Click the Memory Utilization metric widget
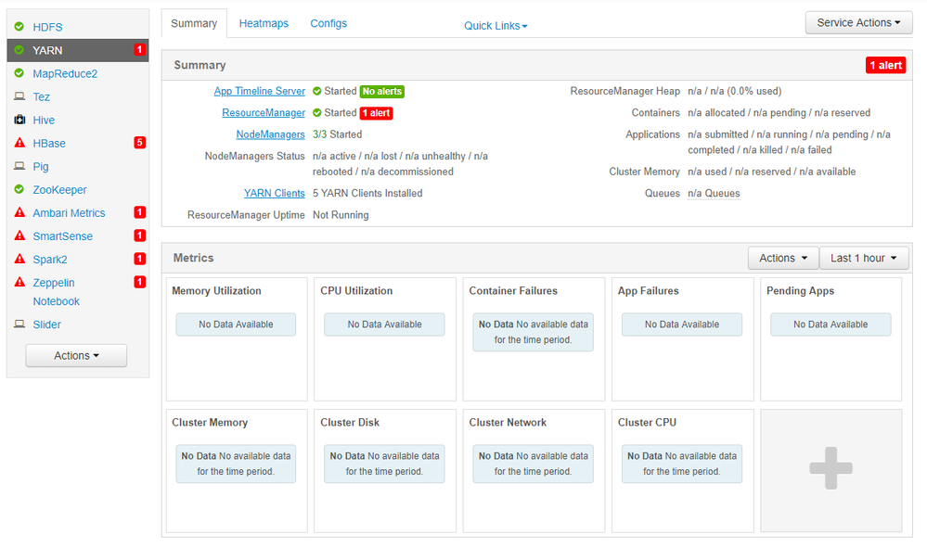Image resolution: width=927 pixels, height=560 pixels. [x=236, y=338]
